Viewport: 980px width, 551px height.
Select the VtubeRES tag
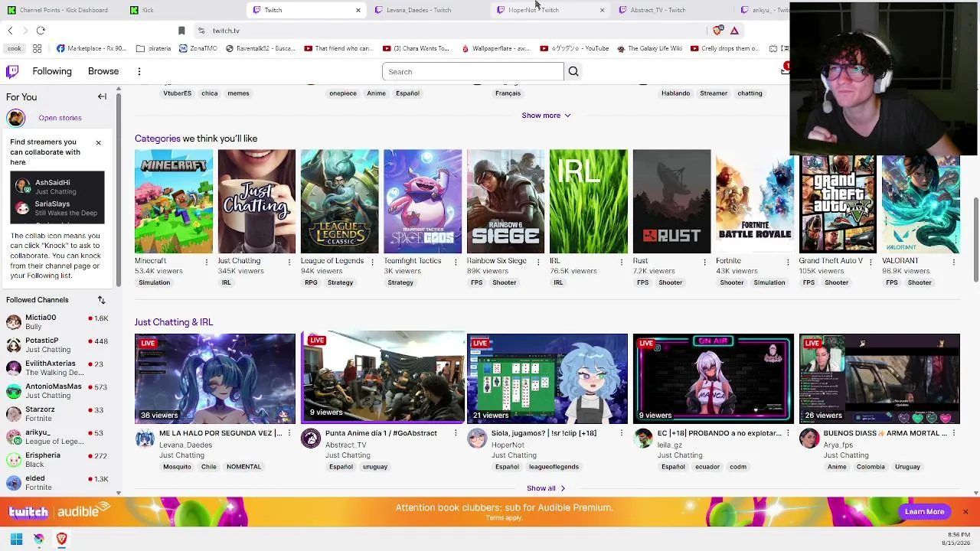coord(177,93)
